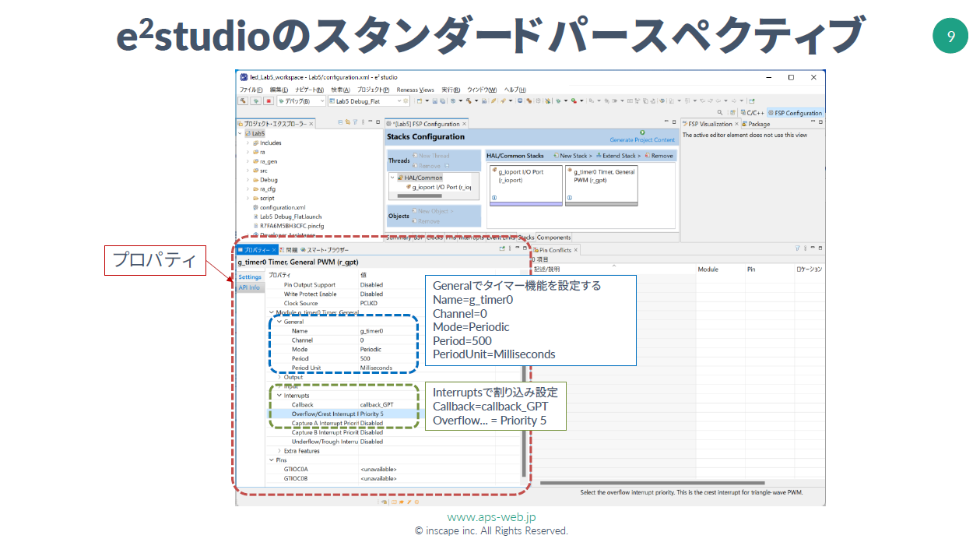Toggle Link with Editor in Project Explorer

348,123
